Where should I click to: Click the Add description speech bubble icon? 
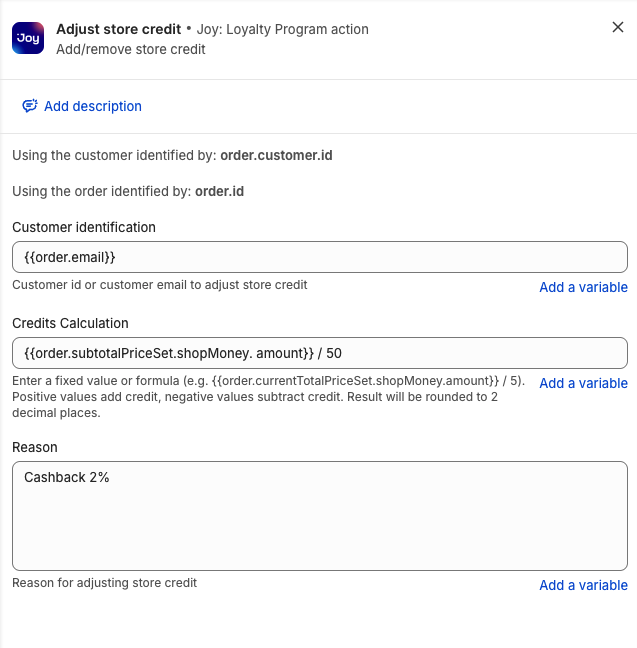(30, 106)
